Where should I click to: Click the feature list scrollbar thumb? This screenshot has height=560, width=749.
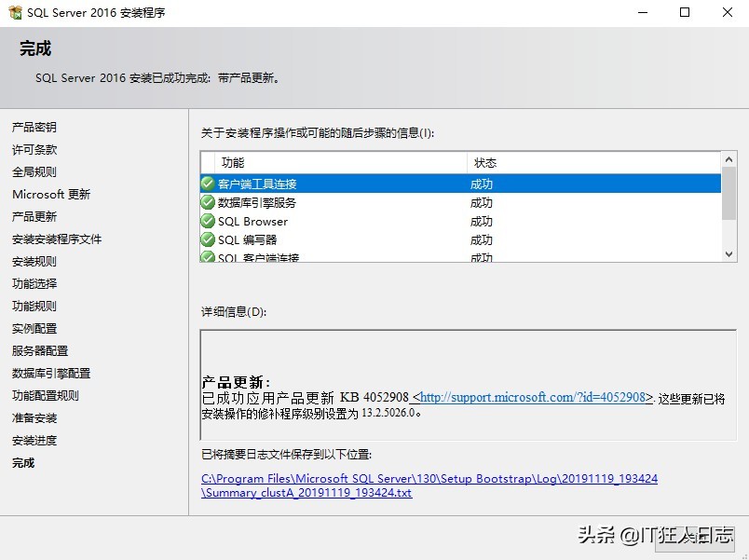click(729, 194)
